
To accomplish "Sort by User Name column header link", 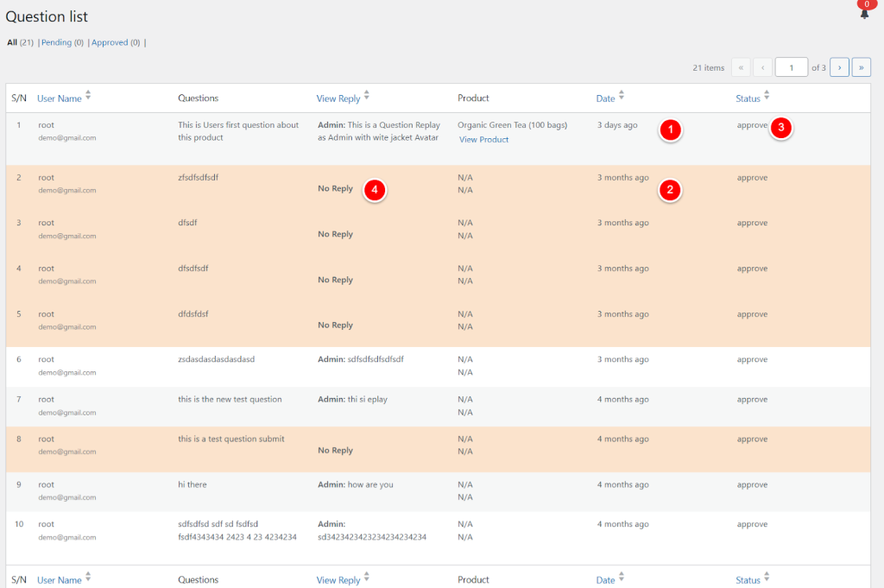I will [x=59, y=98].
